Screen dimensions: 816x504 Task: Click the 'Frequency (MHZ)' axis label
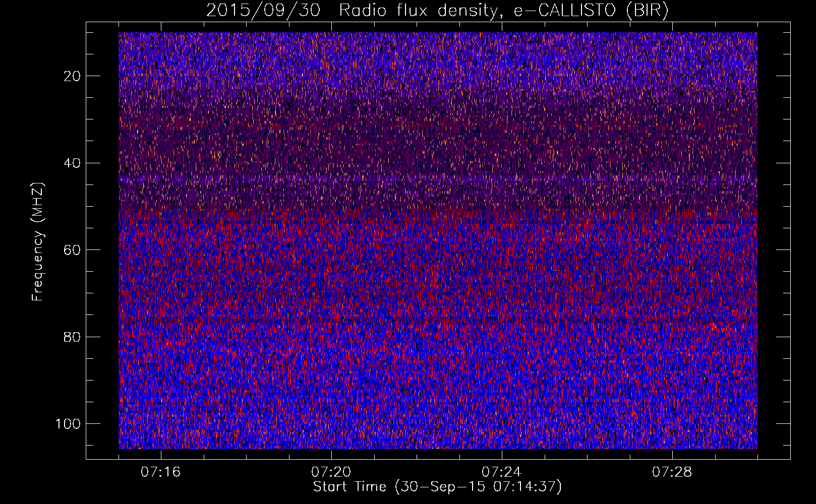(x=38, y=242)
